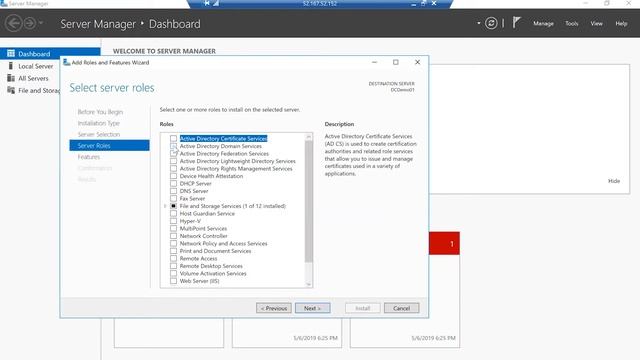Image resolution: width=640 pixels, height=360 pixels.
Task: Toggle File and Storage Services checkbox
Action: coord(173,206)
